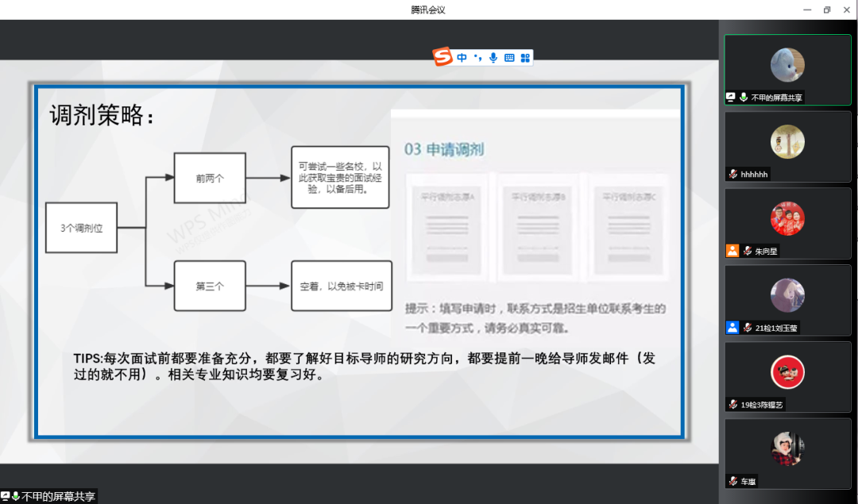Click the 可尝试一些名校 flowchart box

pyautogui.click(x=340, y=177)
